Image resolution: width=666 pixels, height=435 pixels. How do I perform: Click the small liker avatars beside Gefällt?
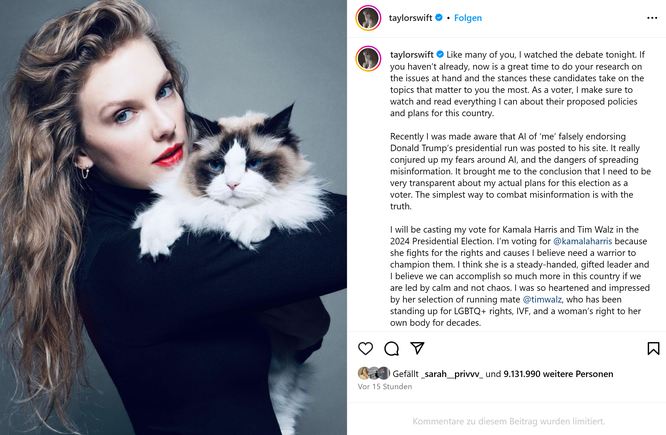[374, 373]
